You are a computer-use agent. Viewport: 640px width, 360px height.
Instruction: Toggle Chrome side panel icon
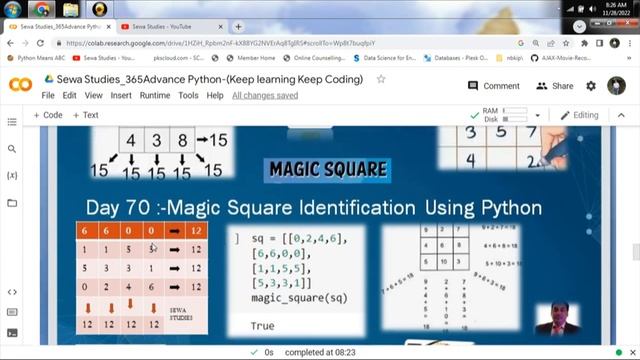tap(599, 43)
